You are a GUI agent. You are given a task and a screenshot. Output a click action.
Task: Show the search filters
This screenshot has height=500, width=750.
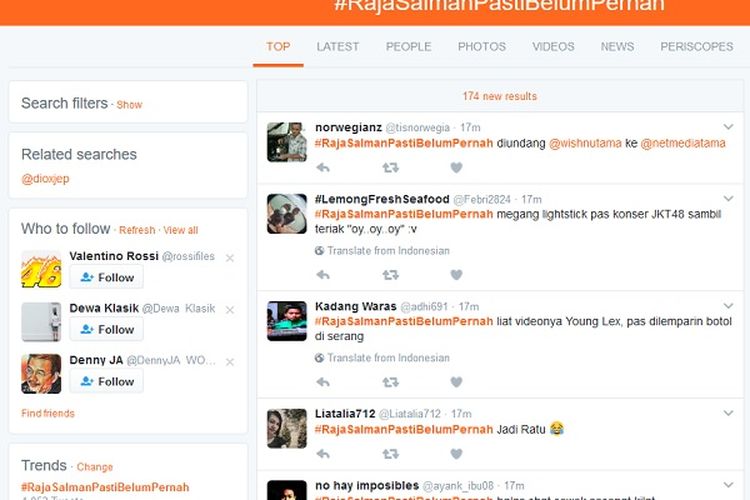(129, 104)
